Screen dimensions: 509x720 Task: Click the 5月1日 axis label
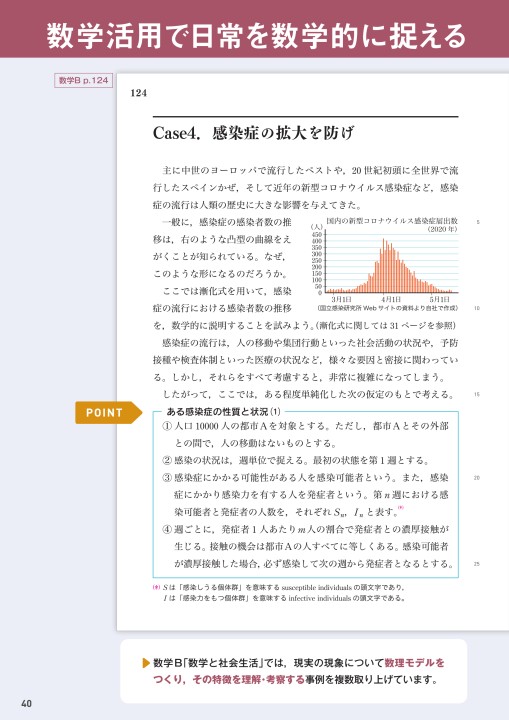point(440,299)
